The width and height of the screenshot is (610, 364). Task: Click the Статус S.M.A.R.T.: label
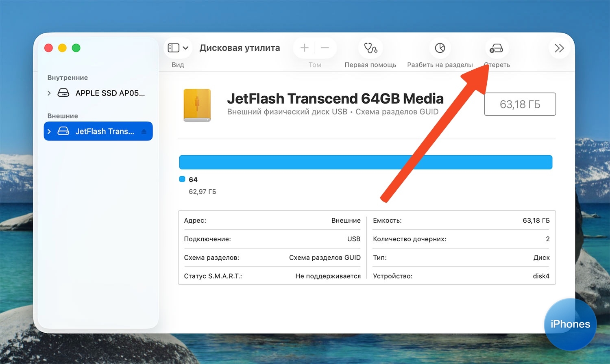point(213,276)
